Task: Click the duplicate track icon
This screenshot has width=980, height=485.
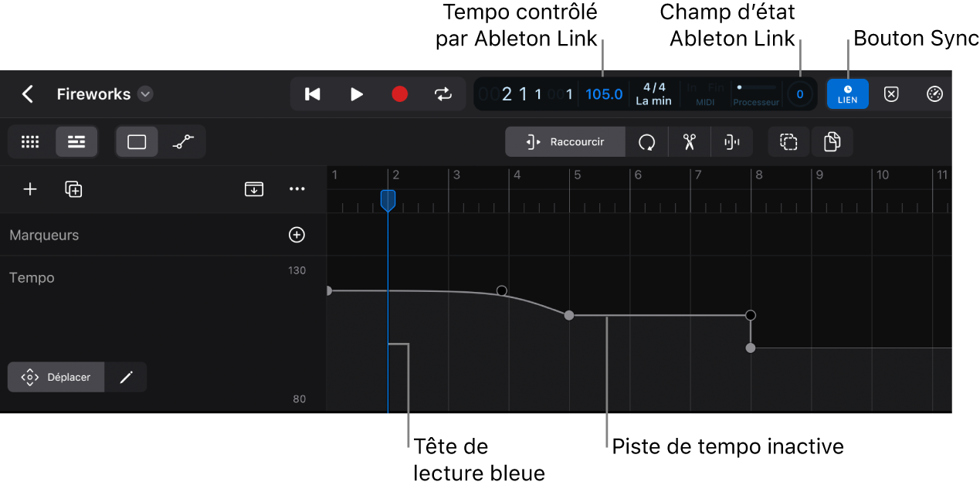Action: pos(73,189)
